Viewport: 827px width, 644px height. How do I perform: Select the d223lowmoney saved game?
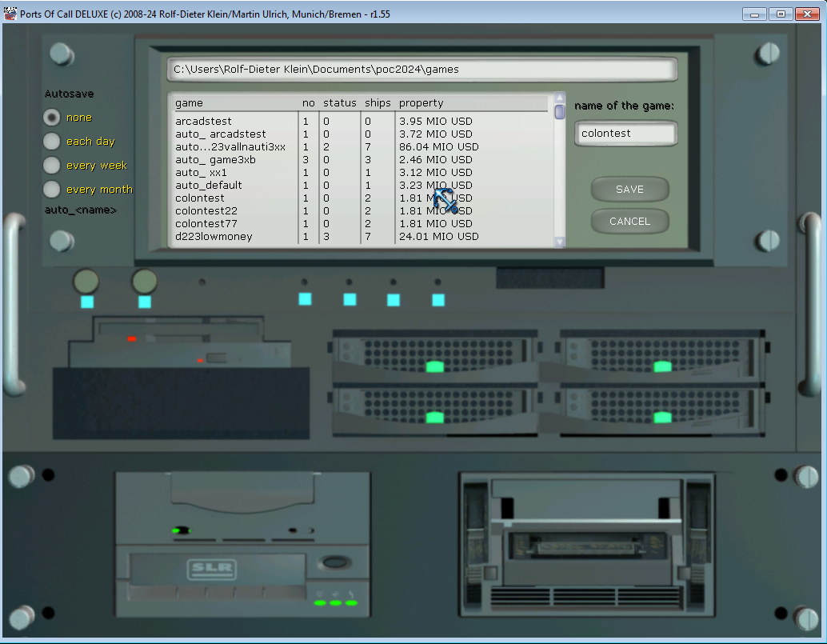pyautogui.click(x=362, y=236)
